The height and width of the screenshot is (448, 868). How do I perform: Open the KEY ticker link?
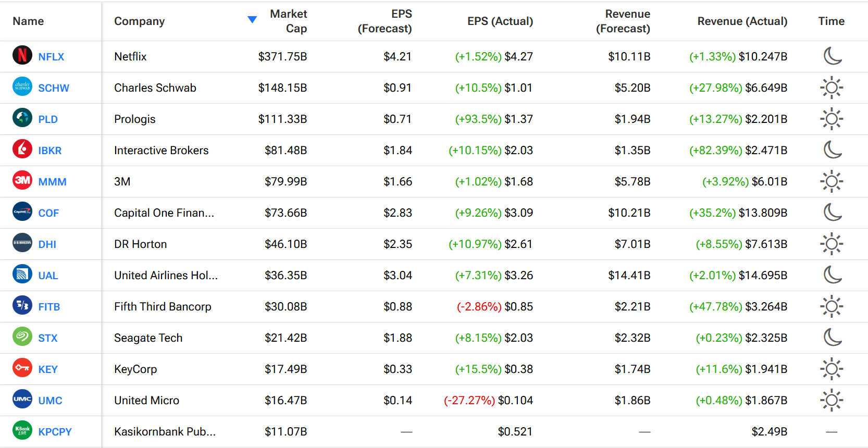(48, 369)
